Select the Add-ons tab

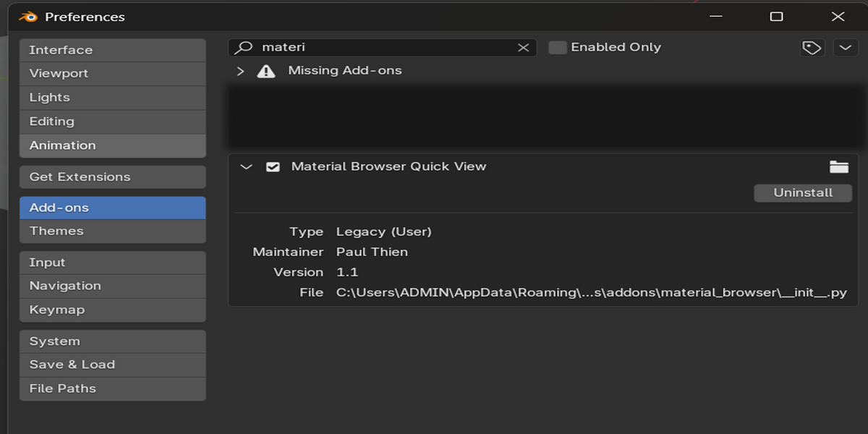click(x=113, y=208)
